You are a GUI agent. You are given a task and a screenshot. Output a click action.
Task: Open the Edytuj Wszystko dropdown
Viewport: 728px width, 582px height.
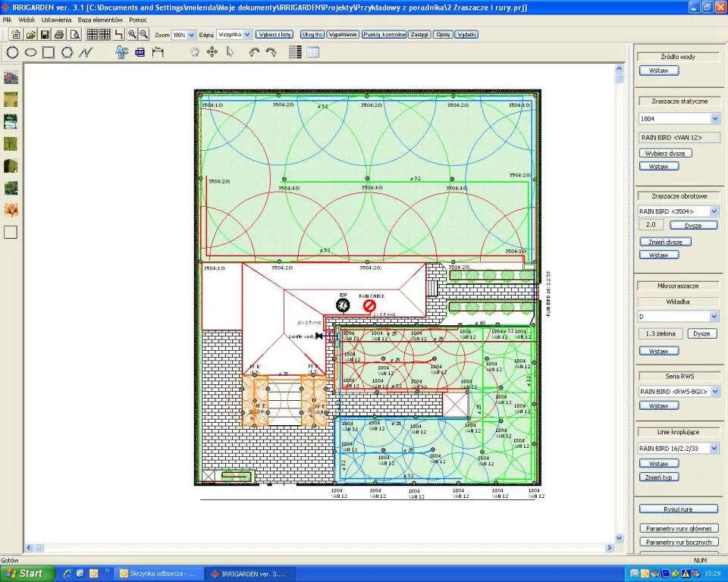[x=246, y=35]
